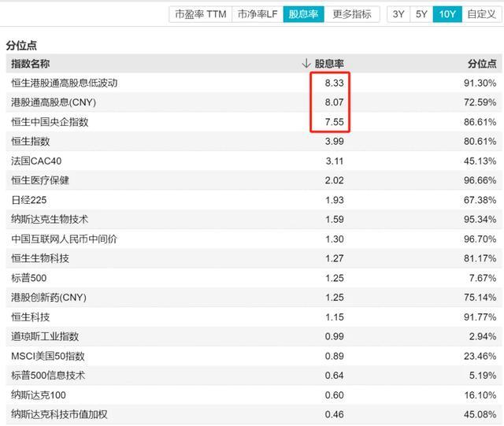Click the 2.94% percentile value
504x426 pixels.
(483, 336)
